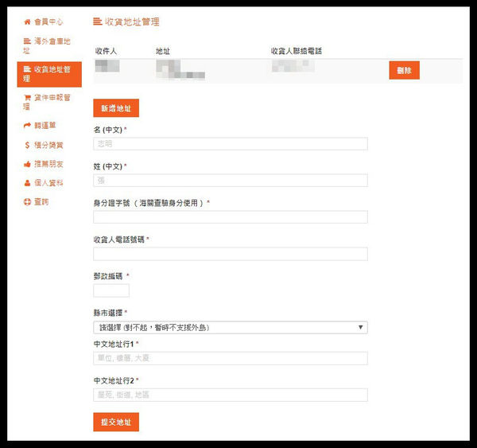Click the 中文地址行1 address field
Image resolution: width=477 pixels, height=448 pixels.
click(230, 358)
